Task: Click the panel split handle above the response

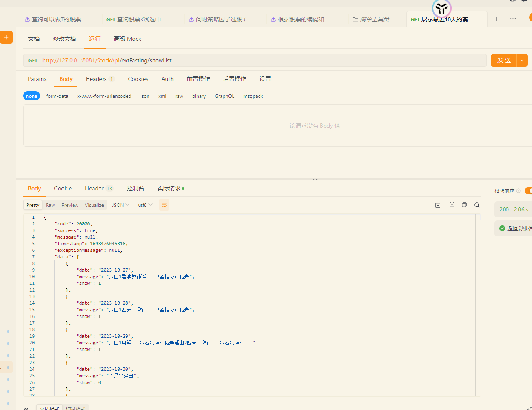Action: click(x=315, y=179)
